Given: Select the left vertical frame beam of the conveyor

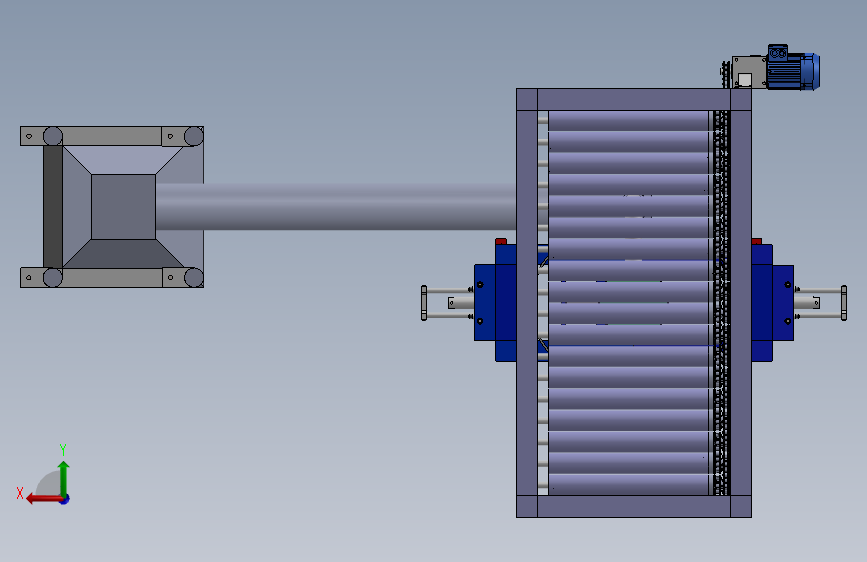Looking at the screenshot, I should (527, 303).
